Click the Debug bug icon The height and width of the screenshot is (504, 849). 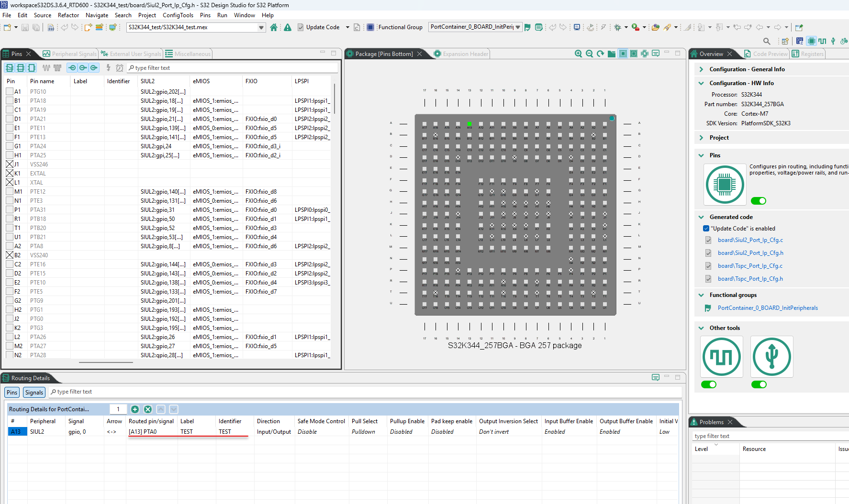click(x=618, y=27)
